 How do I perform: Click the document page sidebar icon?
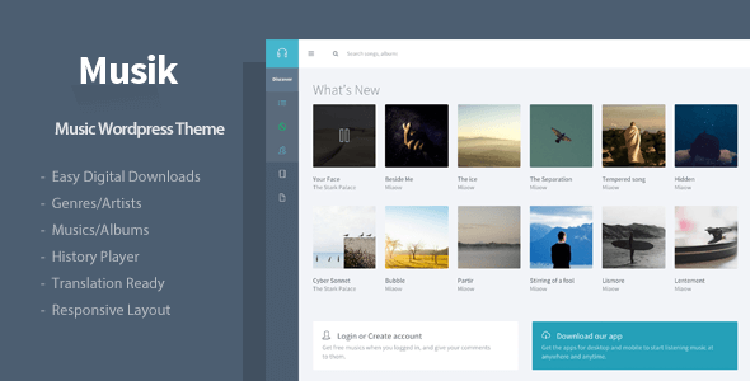tap(282, 197)
